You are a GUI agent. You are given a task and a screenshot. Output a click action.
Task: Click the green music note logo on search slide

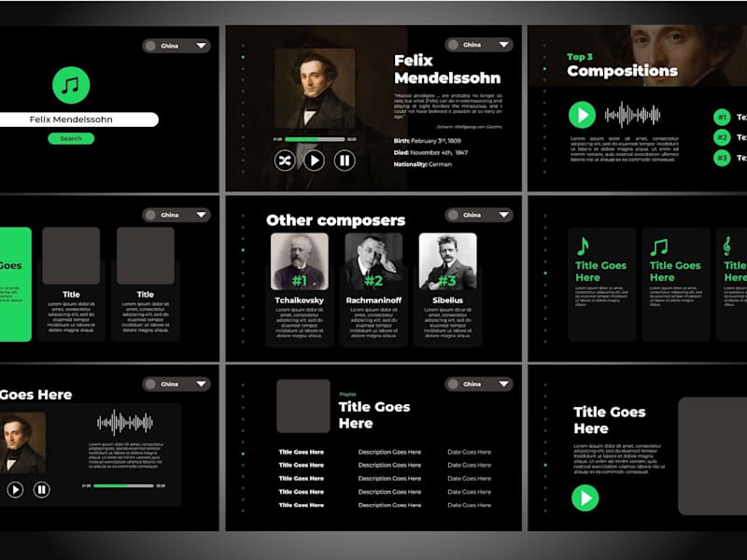[x=71, y=85]
